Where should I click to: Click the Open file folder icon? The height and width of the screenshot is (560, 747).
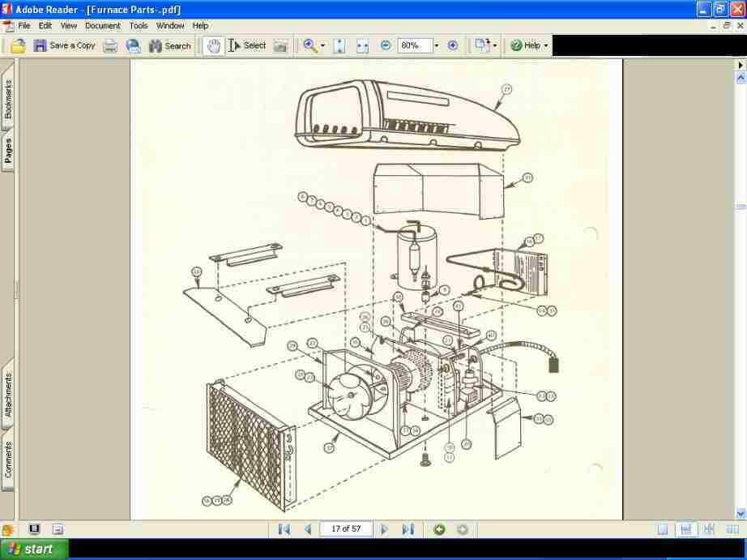coord(18,46)
